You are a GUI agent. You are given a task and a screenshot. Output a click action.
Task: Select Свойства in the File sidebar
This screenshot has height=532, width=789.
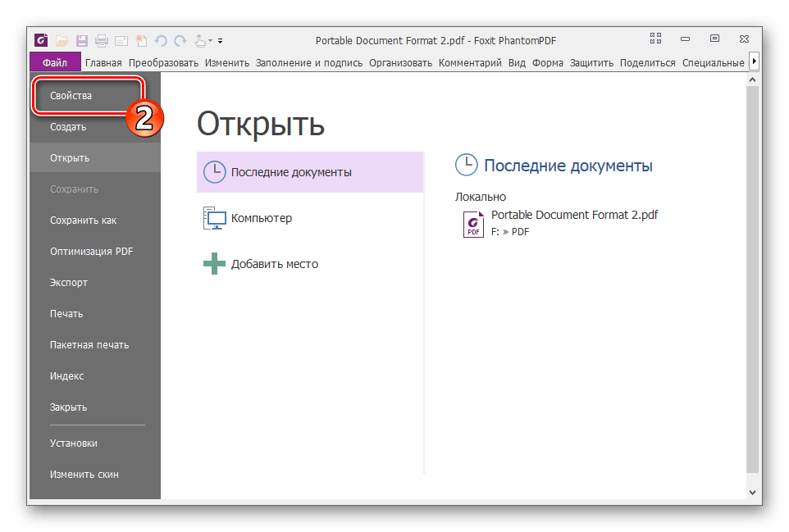tap(71, 96)
